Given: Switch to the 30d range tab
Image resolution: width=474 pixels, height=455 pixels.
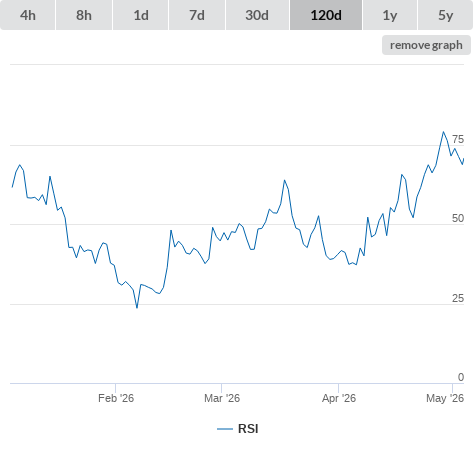Looking at the screenshot, I should [257, 15].
